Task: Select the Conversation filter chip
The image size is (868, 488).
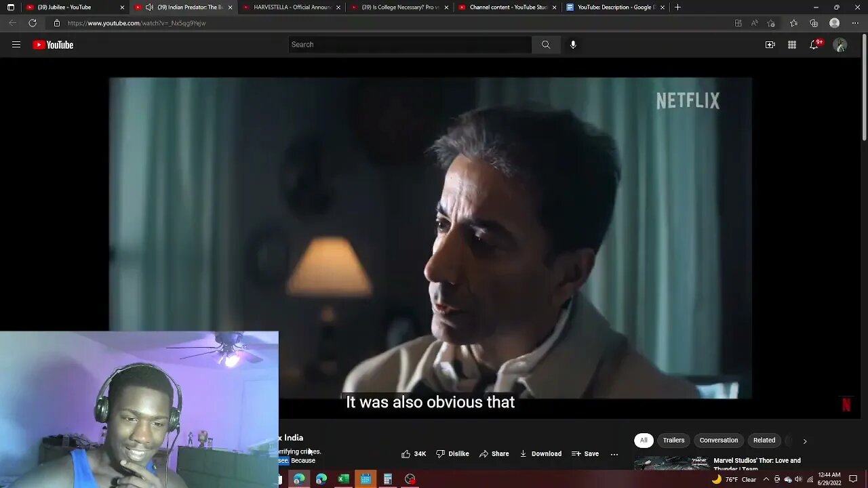Action: (719, 440)
